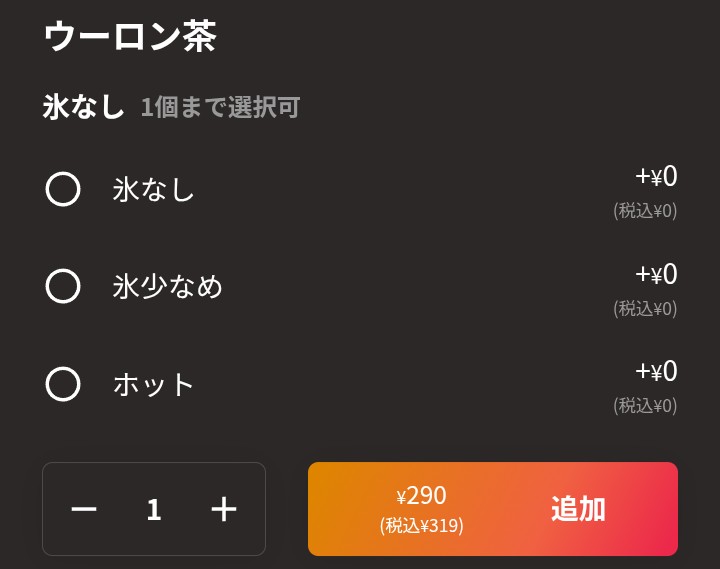Click the (税込¥0) text under ホット price
The image size is (720, 569).
coord(645,405)
